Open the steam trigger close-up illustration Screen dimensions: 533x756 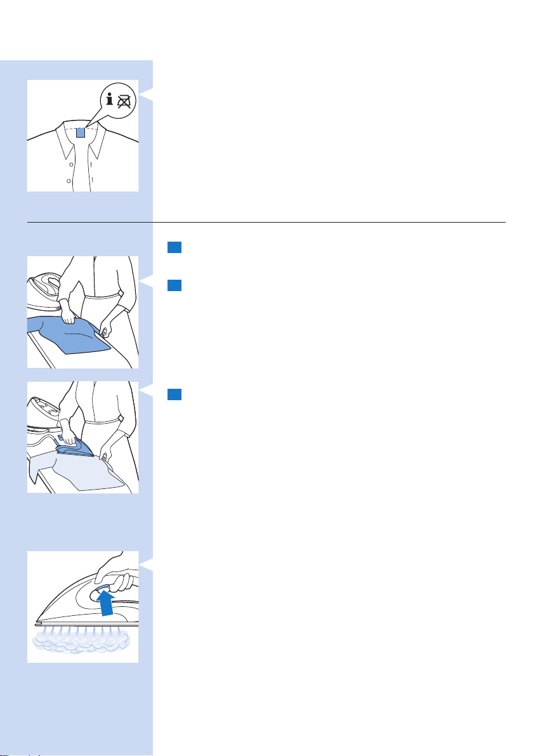tap(82, 607)
